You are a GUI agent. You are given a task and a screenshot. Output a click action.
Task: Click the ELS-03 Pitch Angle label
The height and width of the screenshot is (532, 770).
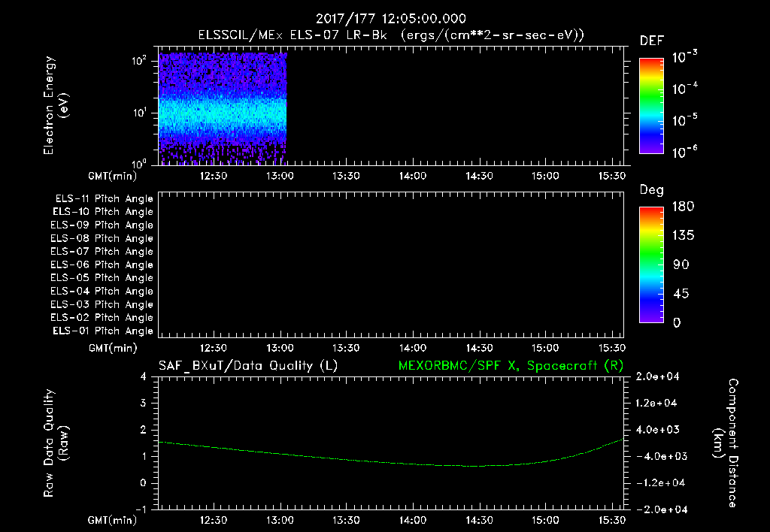pos(102,305)
